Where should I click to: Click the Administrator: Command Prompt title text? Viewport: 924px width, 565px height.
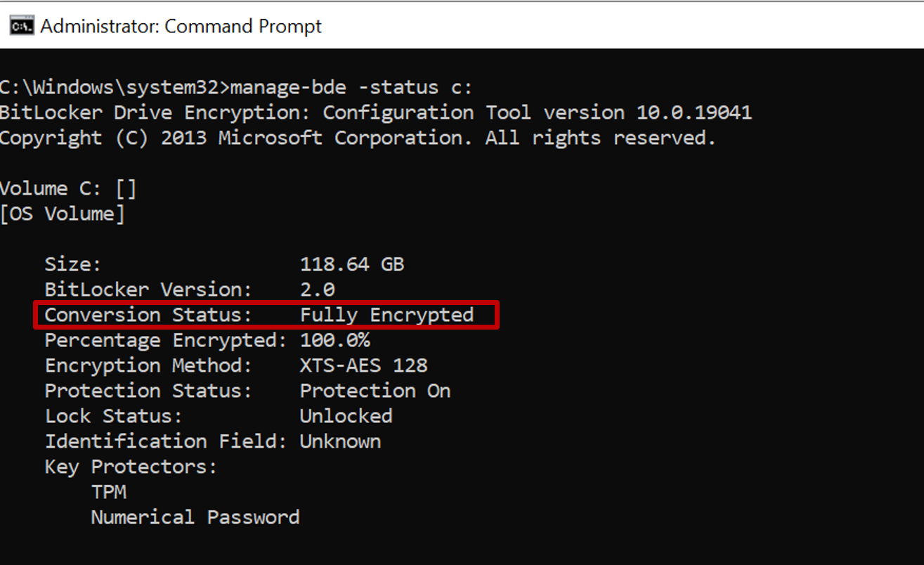181,25
